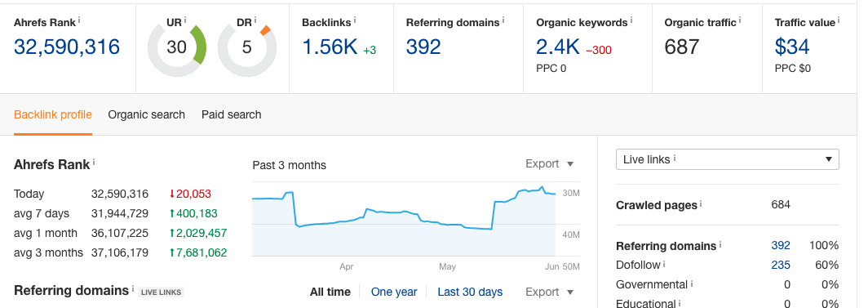Open the Live links dropdown

(x=728, y=159)
